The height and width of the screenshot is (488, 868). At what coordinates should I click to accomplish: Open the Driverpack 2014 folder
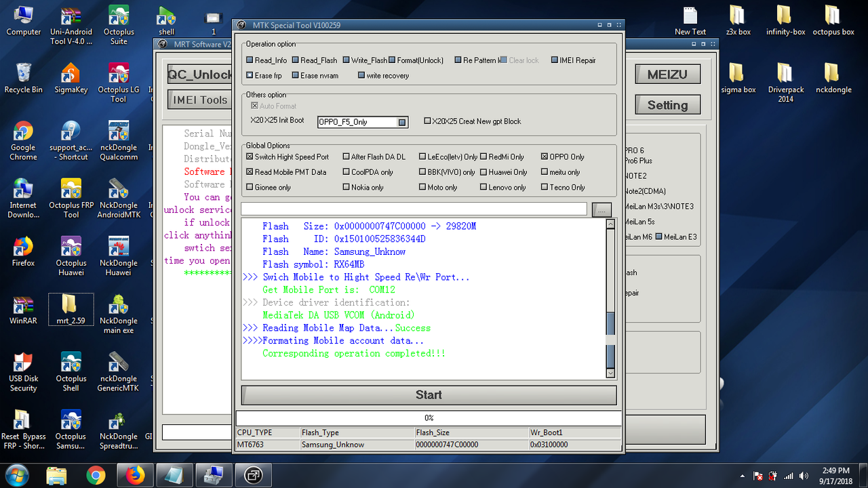786,83
